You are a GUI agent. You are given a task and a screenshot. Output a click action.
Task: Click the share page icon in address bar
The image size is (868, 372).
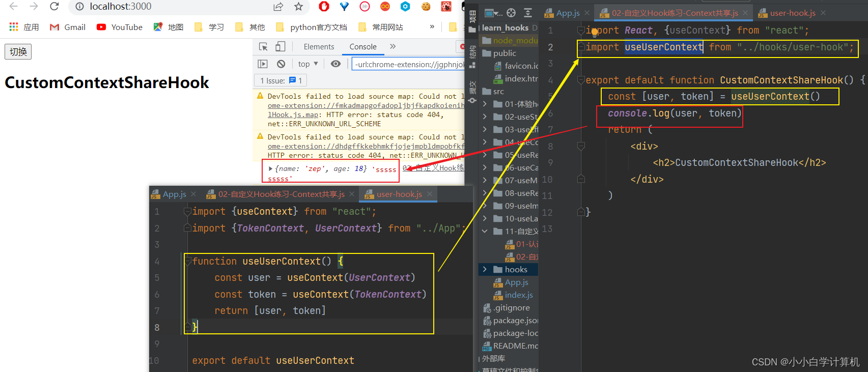pyautogui.click(x=278, y=7)
